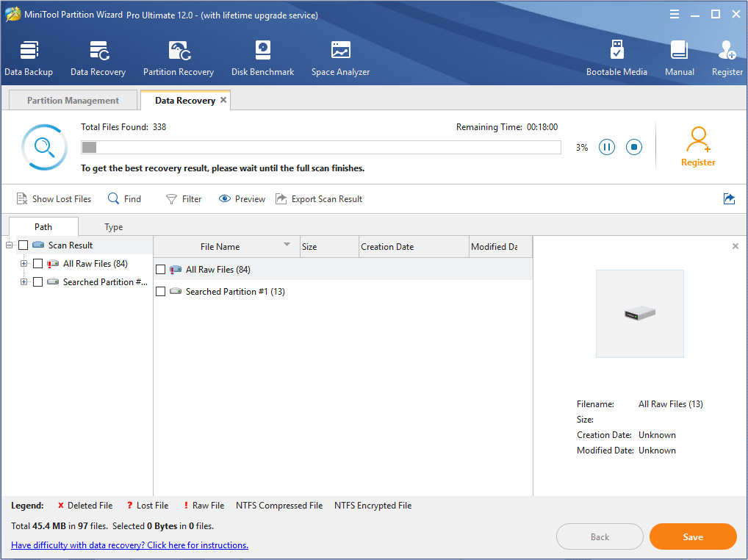This screenshot has height=560, width=748.
Task: Click the Modified Date column header
Action: (501, 247)
